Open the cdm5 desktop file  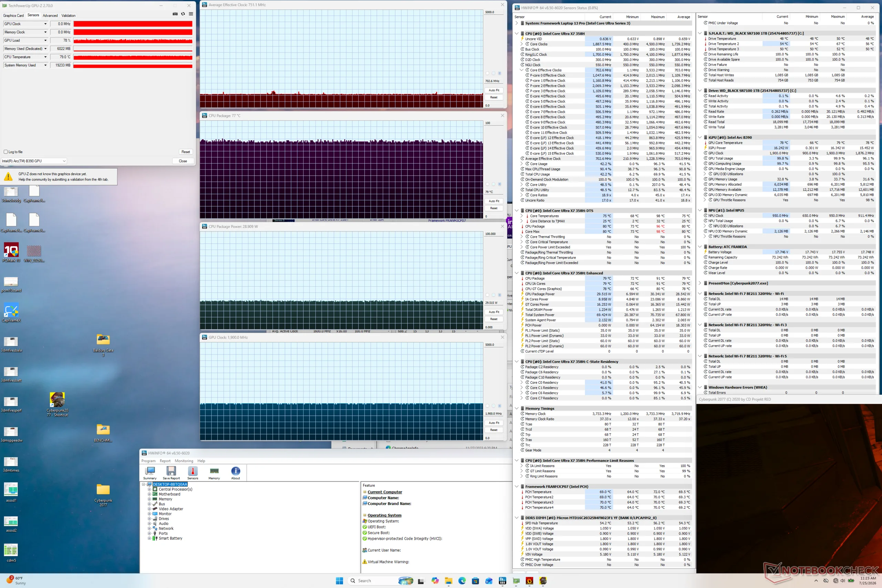[x=11, y=553]
